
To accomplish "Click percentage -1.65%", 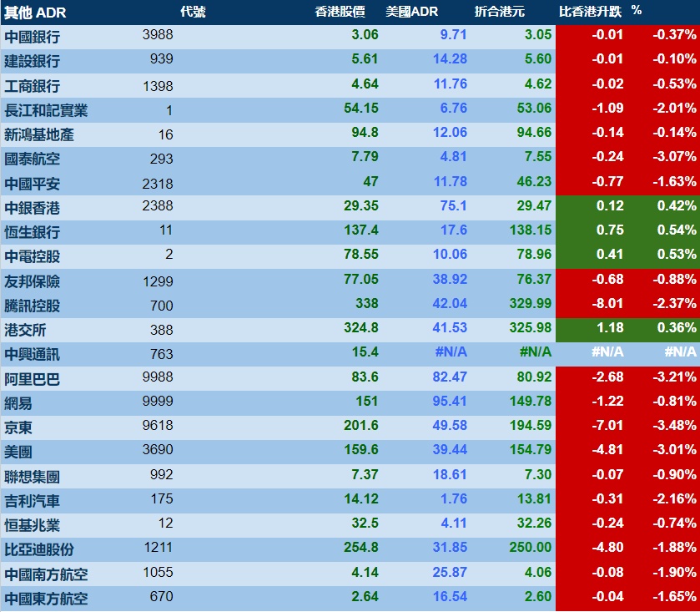I will pos(675,596).
